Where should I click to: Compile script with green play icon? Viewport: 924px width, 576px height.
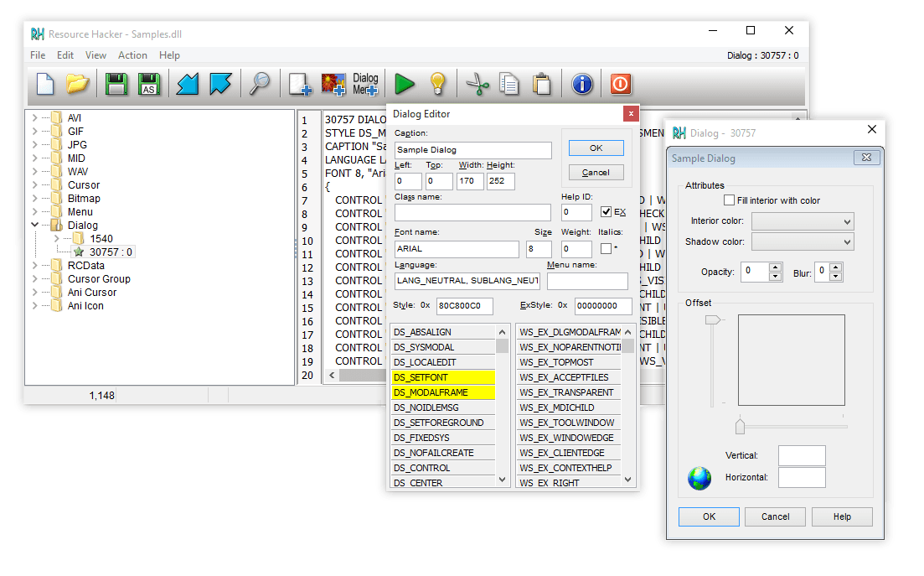405,85
